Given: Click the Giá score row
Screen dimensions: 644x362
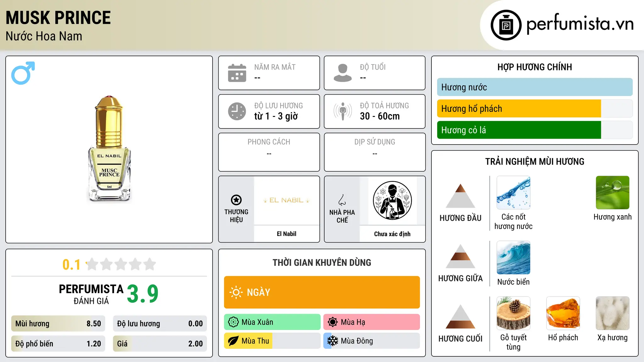Looking at the screenshot, I should pyautogui.click(x=160, y=344).
